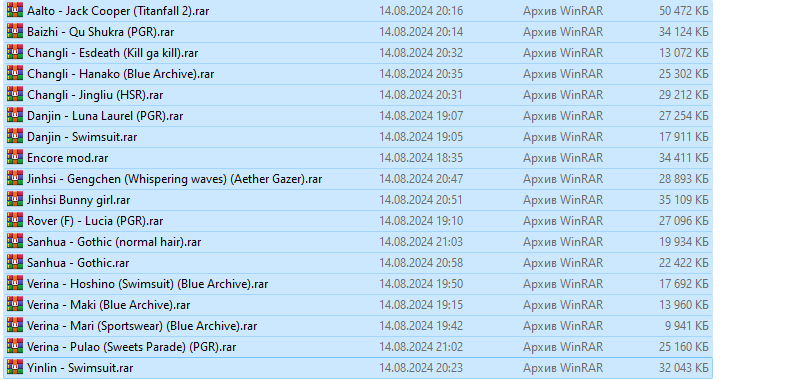Click Sanhua - Gothic (normal hair).rar file name
This screenshot has height=380, width=785.
(114, 242)
